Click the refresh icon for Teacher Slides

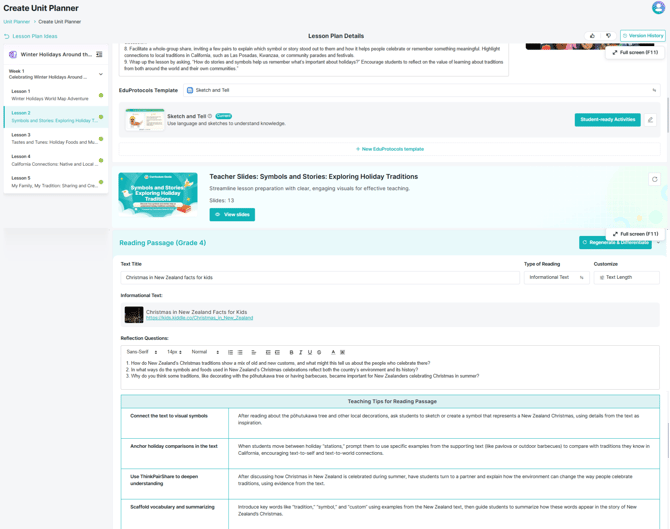click(655, 180)
